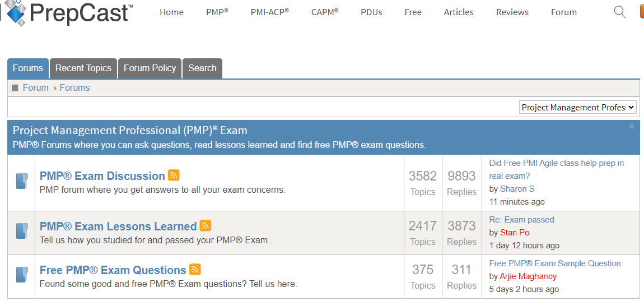Open the CAPM menu item
The height and width of the screenshot is (301, 644).
pyautogui.click(x=325, y=12)
